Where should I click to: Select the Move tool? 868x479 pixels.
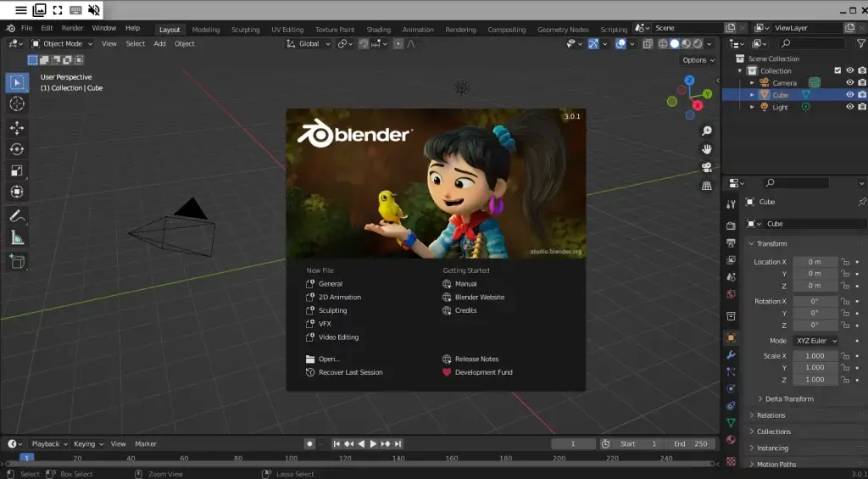[x=16, y=127]
